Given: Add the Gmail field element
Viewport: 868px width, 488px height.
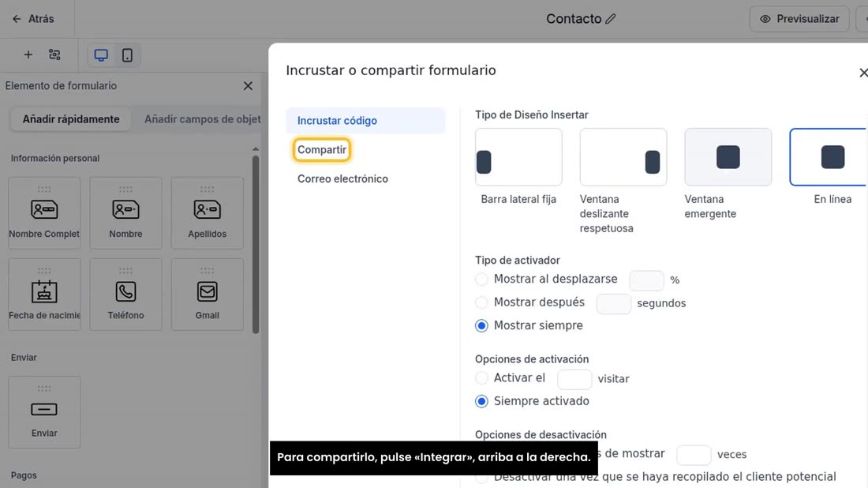Looking at the screenshot, I should click(x=207, y=294).
